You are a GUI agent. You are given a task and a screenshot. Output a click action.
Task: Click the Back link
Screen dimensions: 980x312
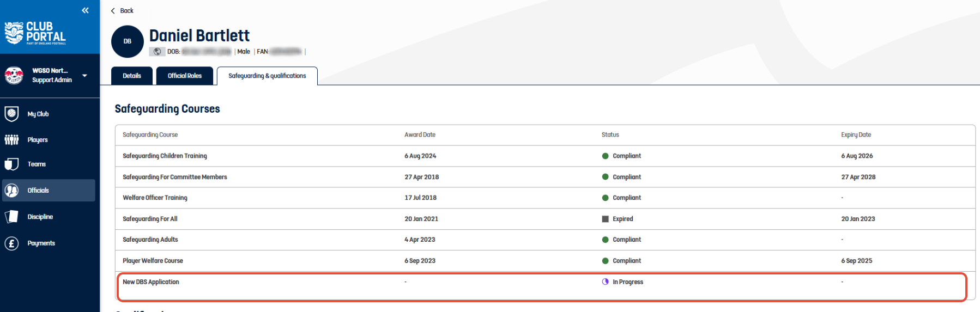coord(126,11)
